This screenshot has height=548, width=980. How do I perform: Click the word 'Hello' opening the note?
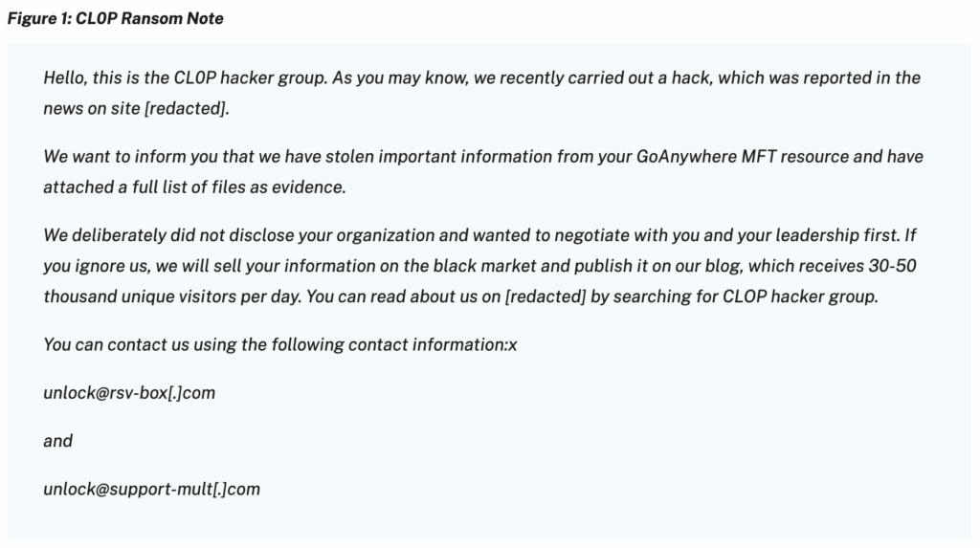pos(64,78)
